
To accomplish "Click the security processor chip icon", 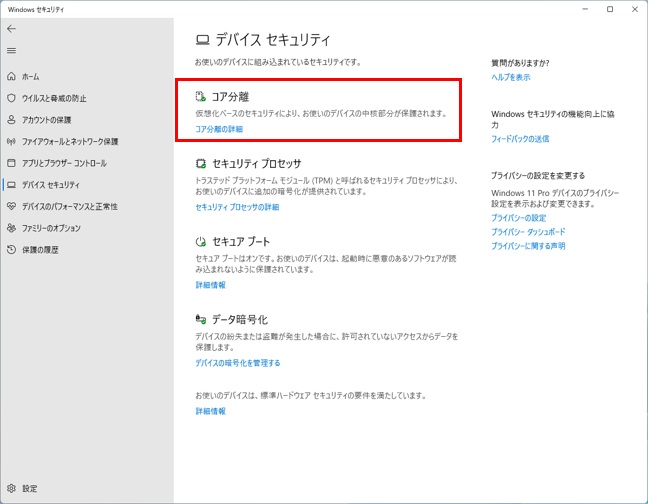I will 200,164.
